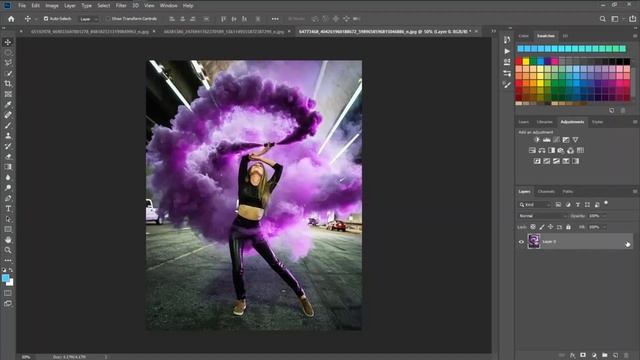Open the History panel icon
The image size is (640, 360).
[507, 40]
